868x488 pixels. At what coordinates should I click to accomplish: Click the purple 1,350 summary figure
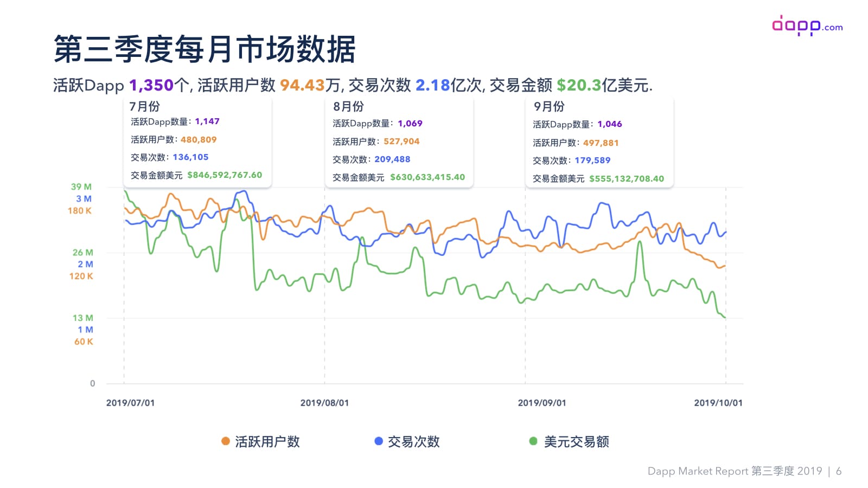[151, 85]
